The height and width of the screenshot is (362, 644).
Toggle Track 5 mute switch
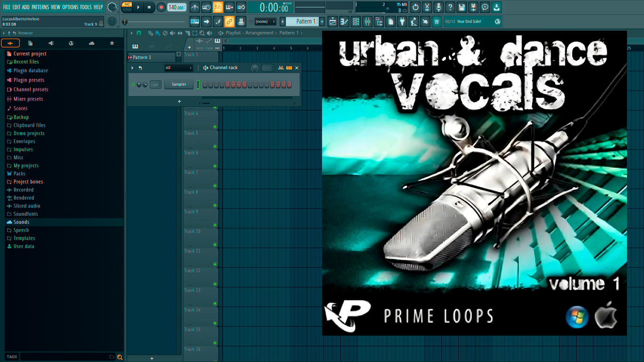click(215, 147)
